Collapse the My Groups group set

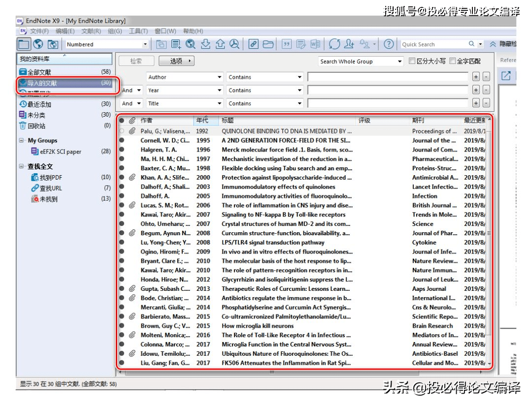click(x=21, y=140)
